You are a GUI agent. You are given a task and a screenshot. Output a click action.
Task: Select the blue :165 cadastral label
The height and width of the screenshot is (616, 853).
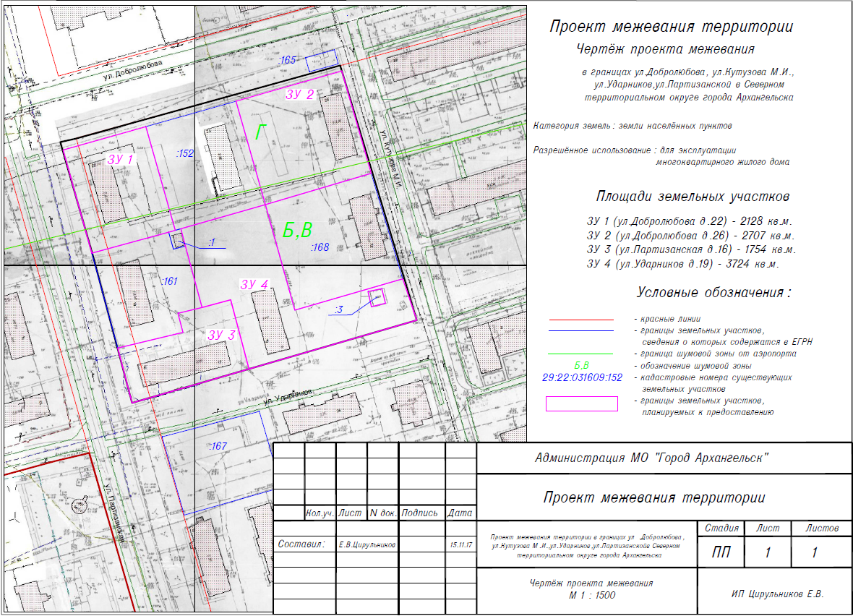pyautogui.click(x=287, y=61)
